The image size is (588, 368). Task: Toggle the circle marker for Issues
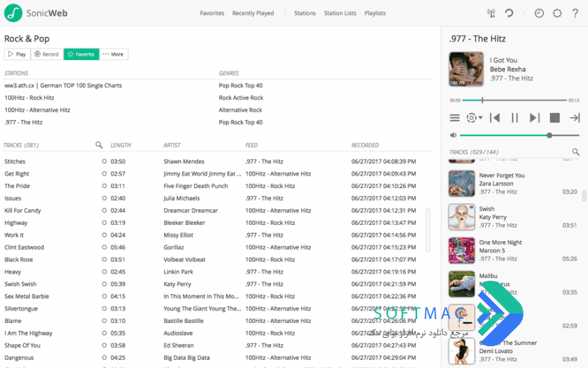104,198
